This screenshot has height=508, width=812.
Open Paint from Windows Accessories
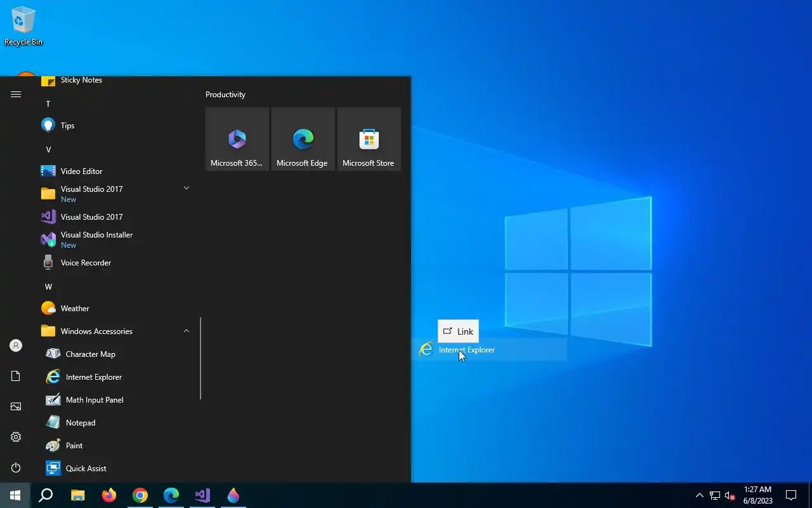click(116, 446)
